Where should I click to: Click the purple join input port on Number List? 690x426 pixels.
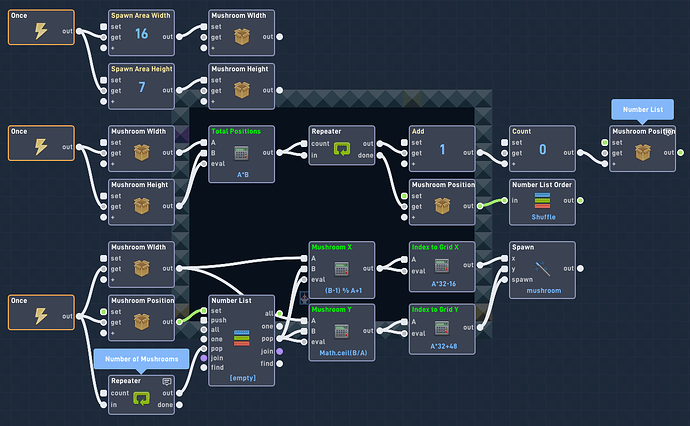point(204,358)
